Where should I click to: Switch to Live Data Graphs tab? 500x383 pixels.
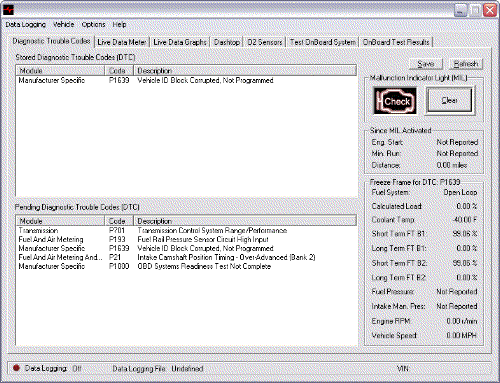tap(180, 42)
